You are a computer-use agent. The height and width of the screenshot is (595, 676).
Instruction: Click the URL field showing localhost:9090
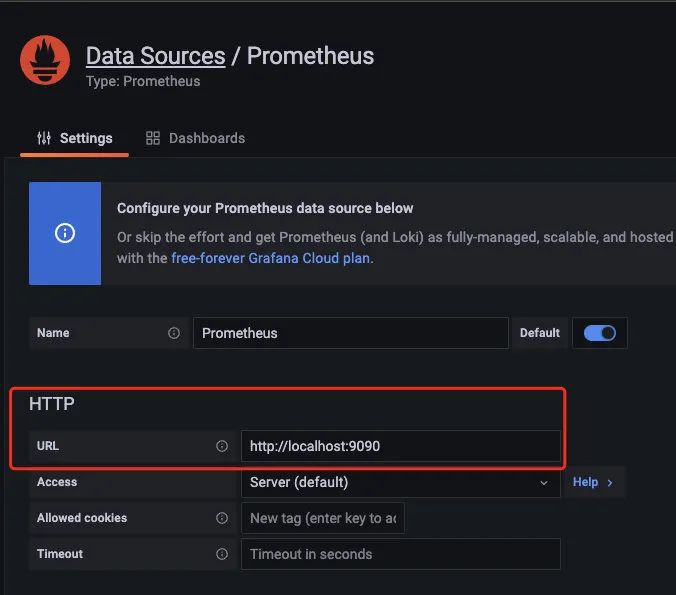point(400,446)
